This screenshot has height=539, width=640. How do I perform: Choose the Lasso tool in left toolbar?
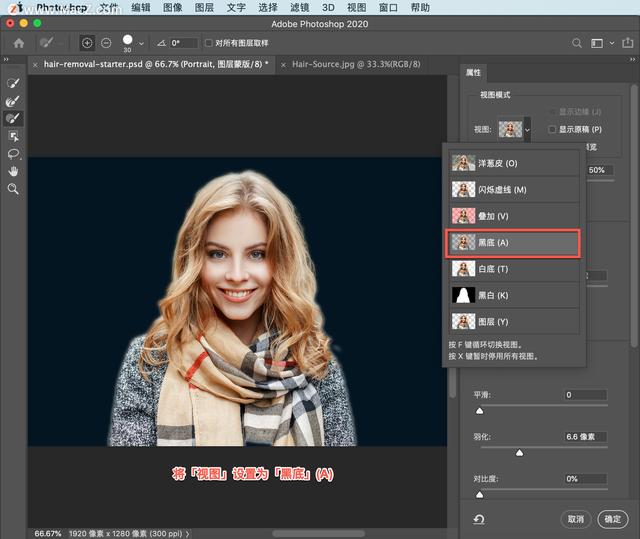(14, 154)
